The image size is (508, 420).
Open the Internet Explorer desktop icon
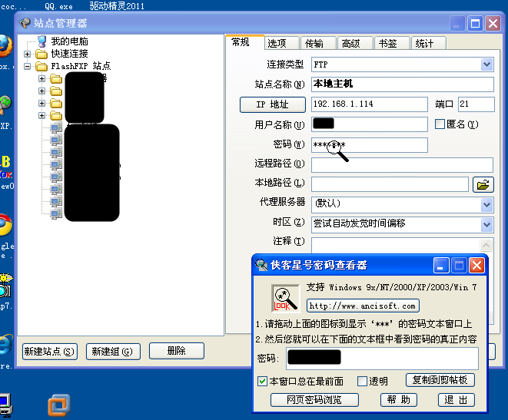click(x=5, y=344)
